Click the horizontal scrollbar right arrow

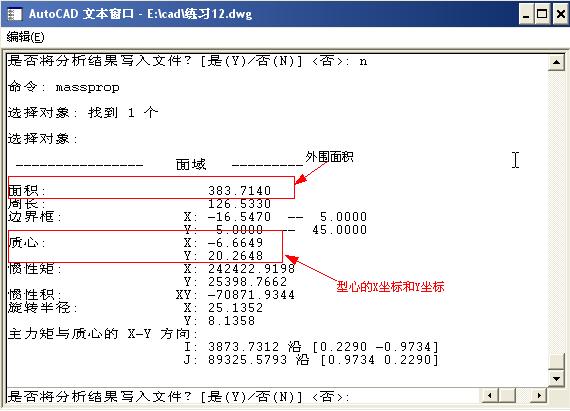[539, 395]
